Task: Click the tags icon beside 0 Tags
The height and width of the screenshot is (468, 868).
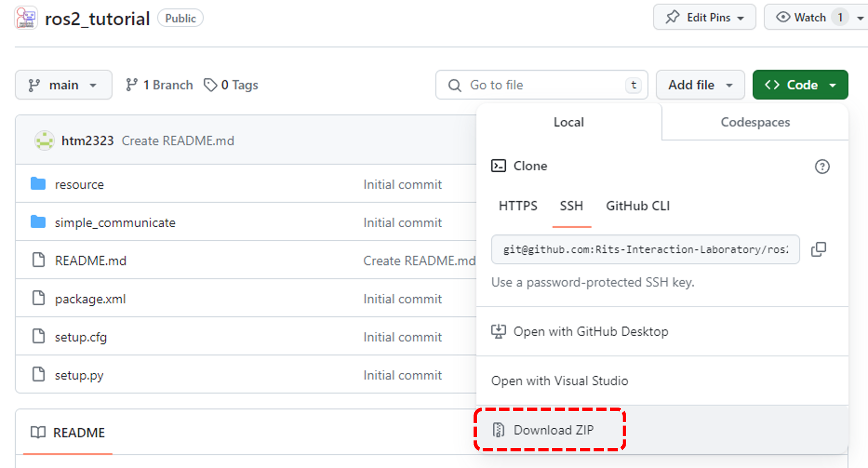Action: (210, 85)
